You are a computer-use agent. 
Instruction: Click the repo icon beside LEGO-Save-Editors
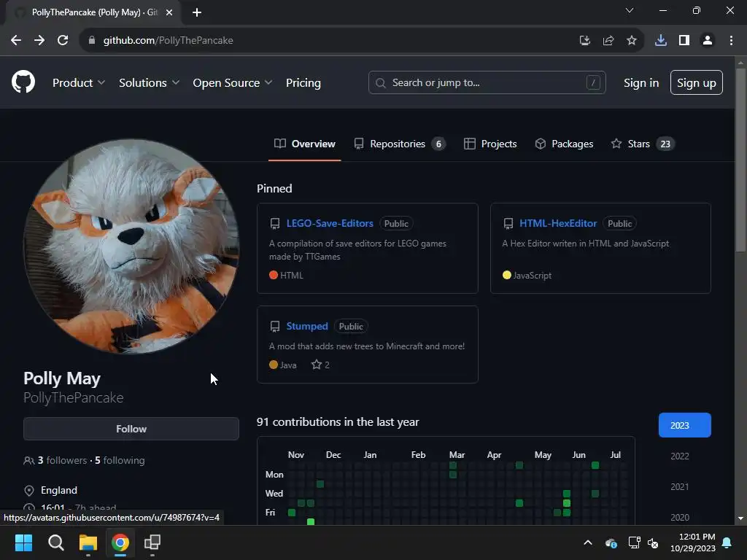point(275,223)
